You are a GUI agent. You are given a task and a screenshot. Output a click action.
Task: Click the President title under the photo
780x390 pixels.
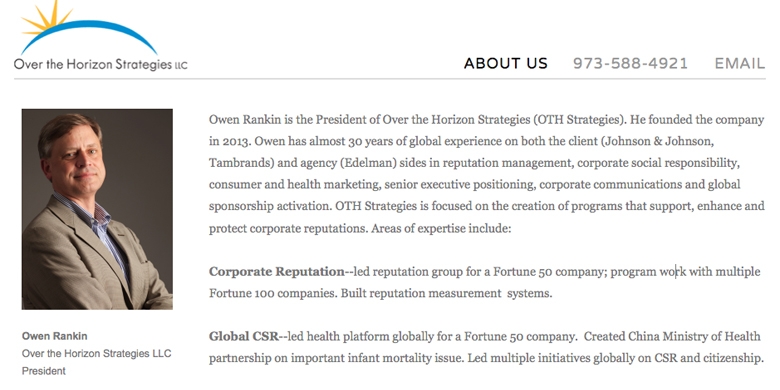click(44, 371)
